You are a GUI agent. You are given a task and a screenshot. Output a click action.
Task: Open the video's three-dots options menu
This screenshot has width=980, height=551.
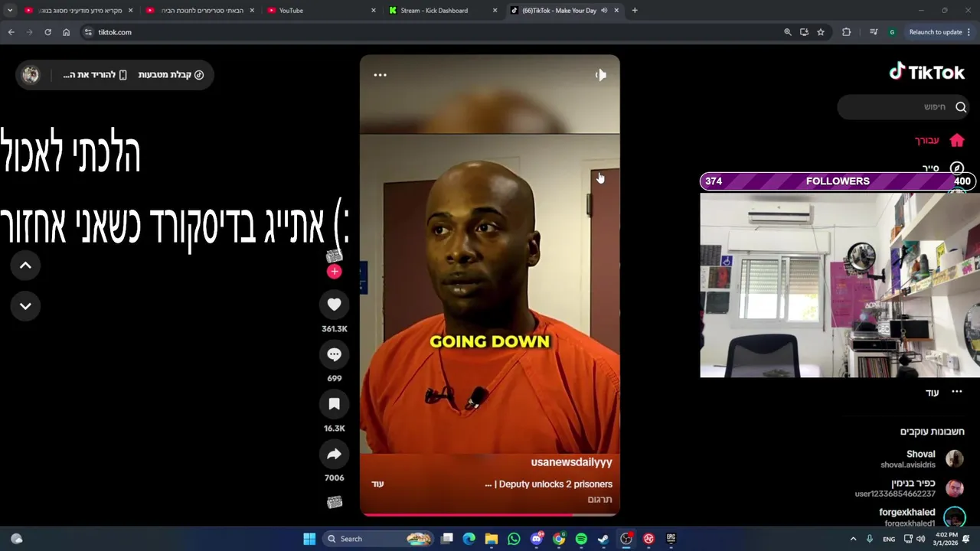380,75
